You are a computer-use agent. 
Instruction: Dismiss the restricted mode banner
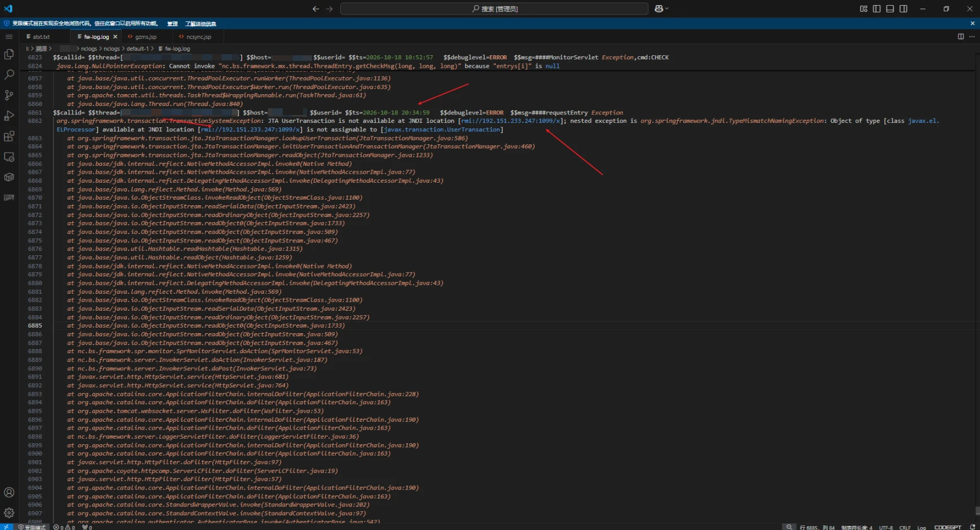(x=972, y=24)
